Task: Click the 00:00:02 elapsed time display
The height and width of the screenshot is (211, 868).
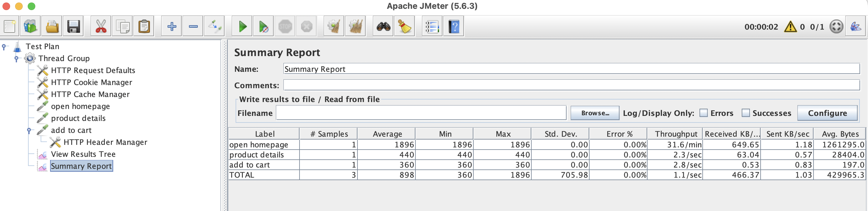Action: pyautogui.click(x=761, y=27)
